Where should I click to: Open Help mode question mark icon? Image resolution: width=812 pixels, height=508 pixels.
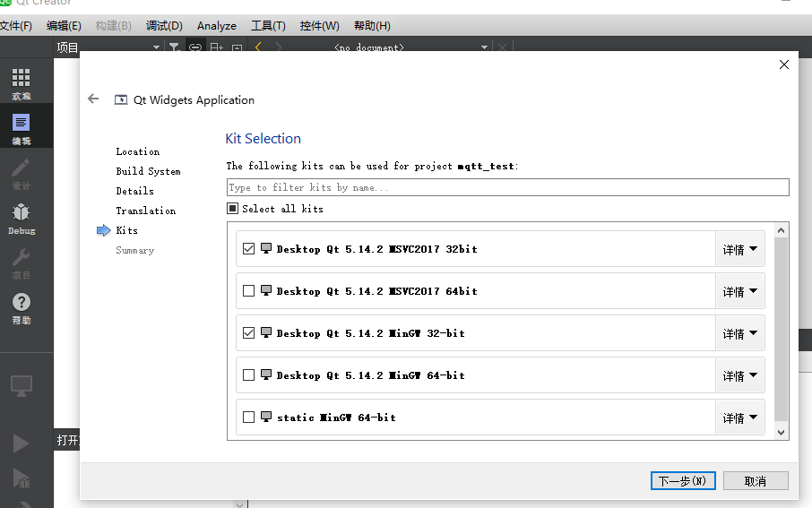click(x=22, y=307)
